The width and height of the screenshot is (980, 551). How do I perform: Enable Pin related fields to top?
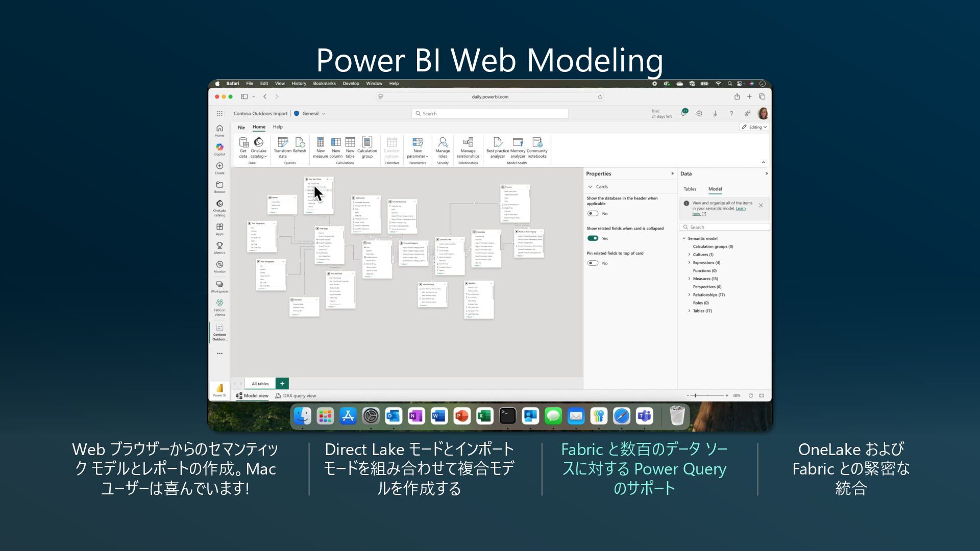pyautogui.click(x=593, y=263)
